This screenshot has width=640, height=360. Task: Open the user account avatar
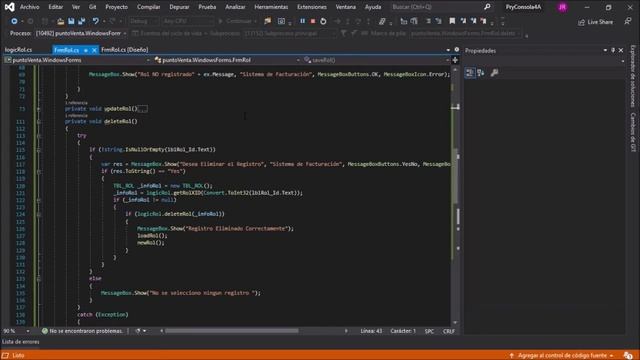[x=562, y=7]
